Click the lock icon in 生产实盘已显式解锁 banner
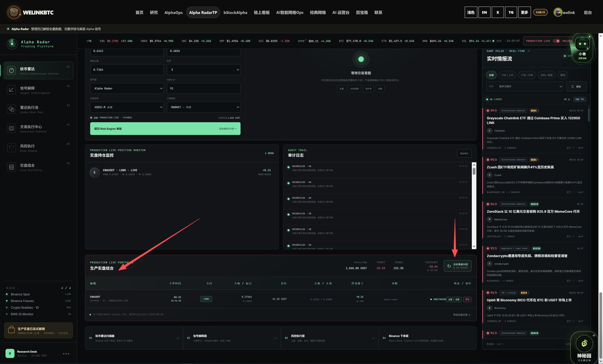 pos(11,330)
